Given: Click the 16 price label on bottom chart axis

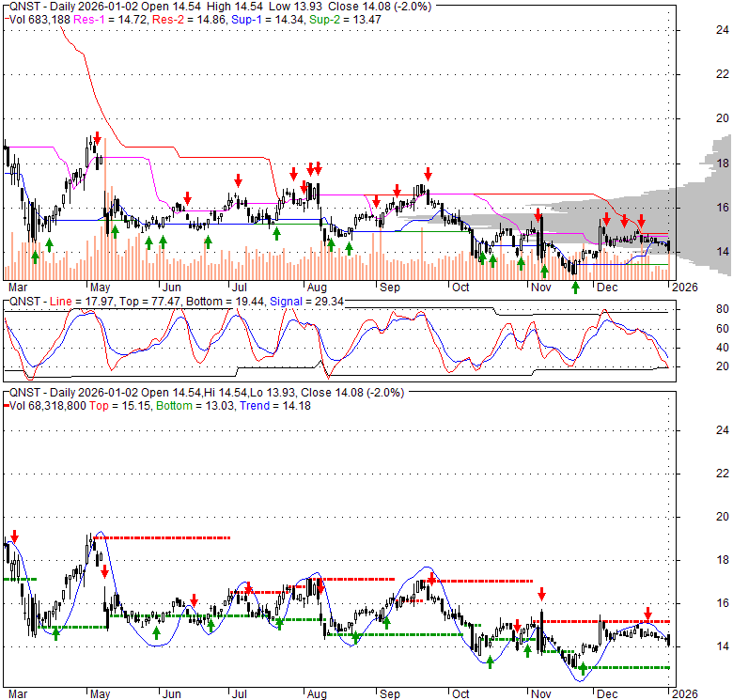Looking at the screenshot, I should (723, 603).
